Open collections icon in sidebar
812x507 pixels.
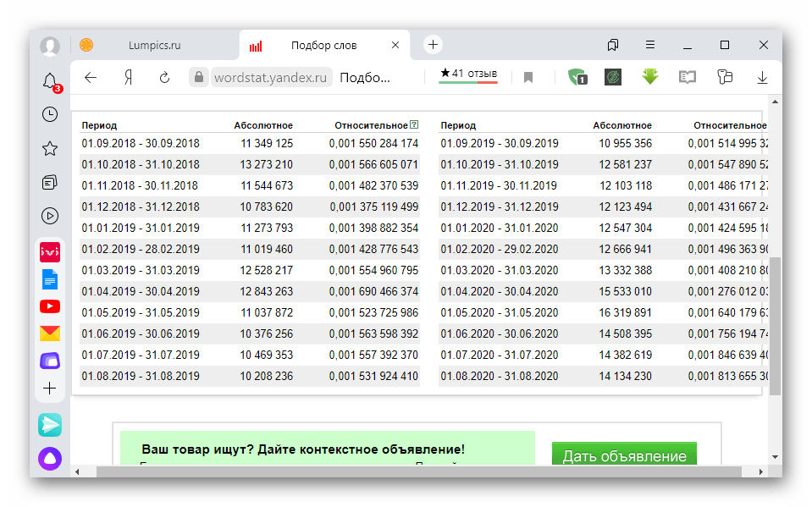click(50, 182)
